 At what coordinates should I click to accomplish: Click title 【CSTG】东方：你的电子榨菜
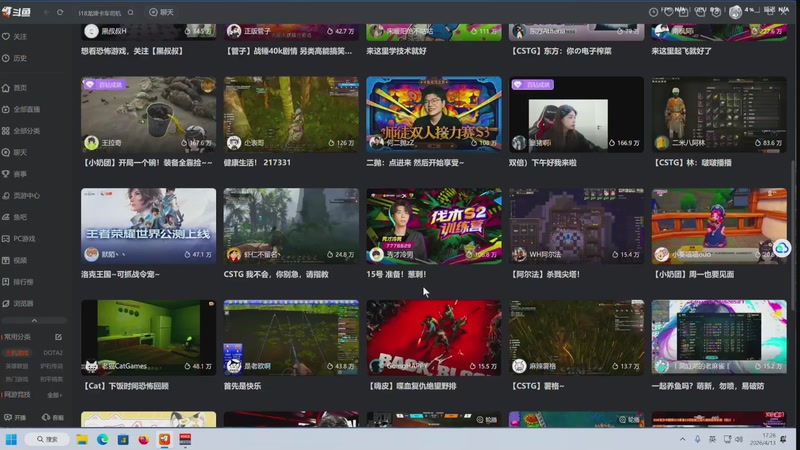click(x=560, y=51)
